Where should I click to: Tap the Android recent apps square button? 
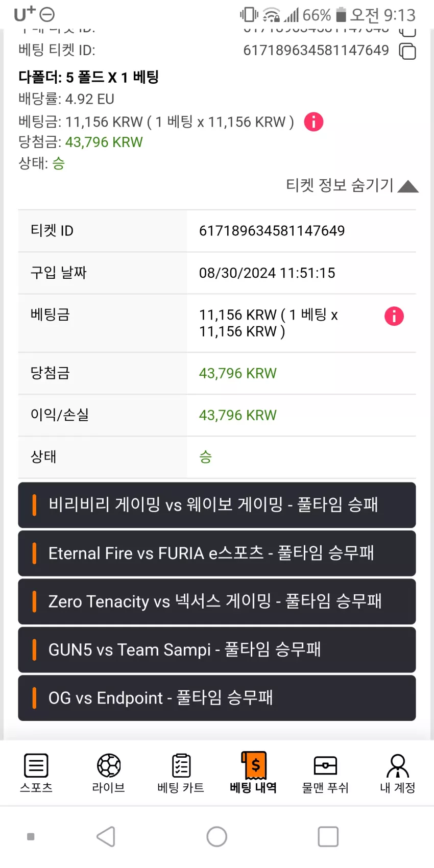coord(328,837)
